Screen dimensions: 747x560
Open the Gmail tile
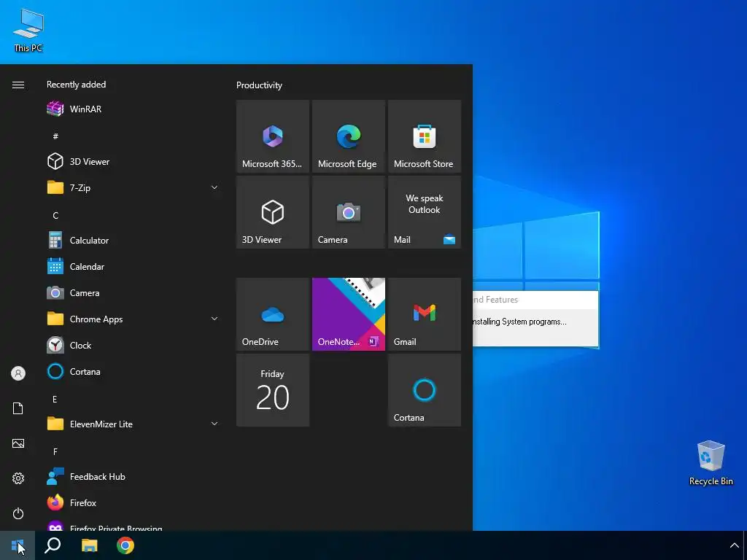point(425,314)
